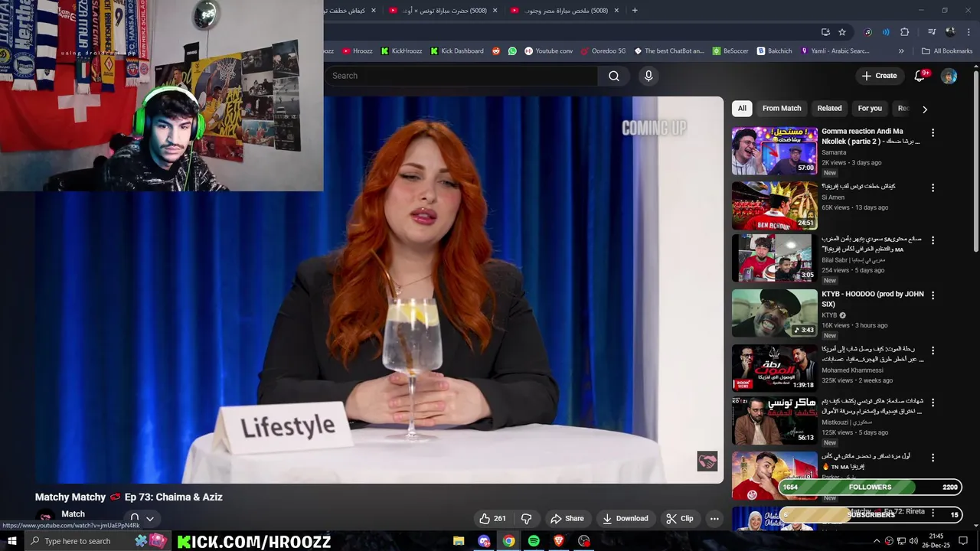The width and height of the screenshot is (980, 551).
Task: Open the All Bookmarks folder
Action: tap(947, 51)
